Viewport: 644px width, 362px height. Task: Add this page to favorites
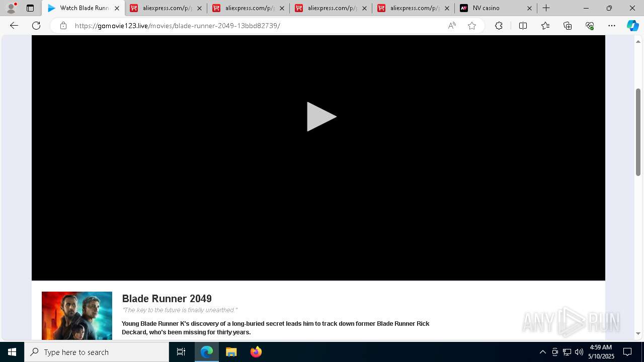click(472, 26)
